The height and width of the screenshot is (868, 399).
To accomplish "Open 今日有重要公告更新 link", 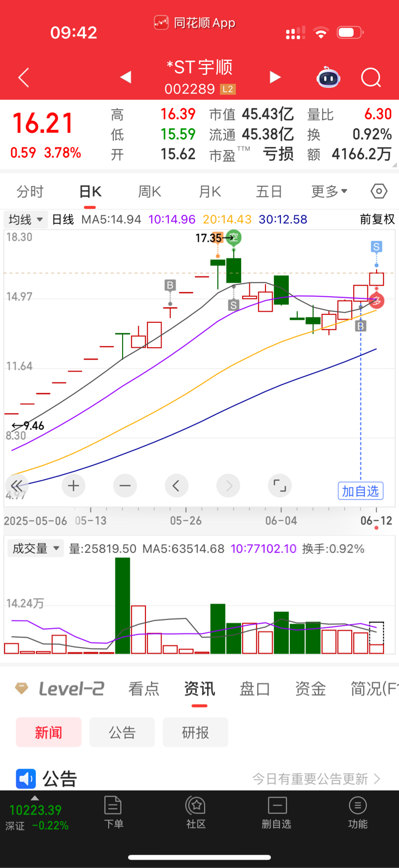I will [316, 779].
